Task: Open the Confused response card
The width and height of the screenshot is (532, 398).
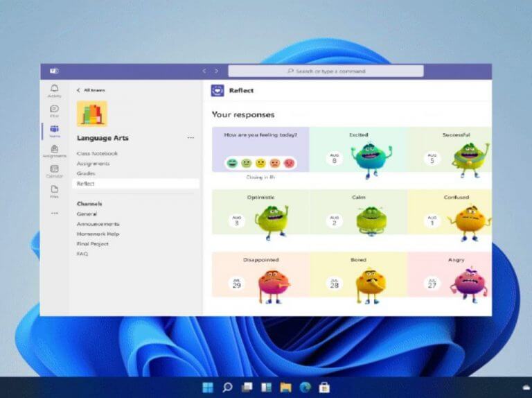Action: click(x=450, y=212)
